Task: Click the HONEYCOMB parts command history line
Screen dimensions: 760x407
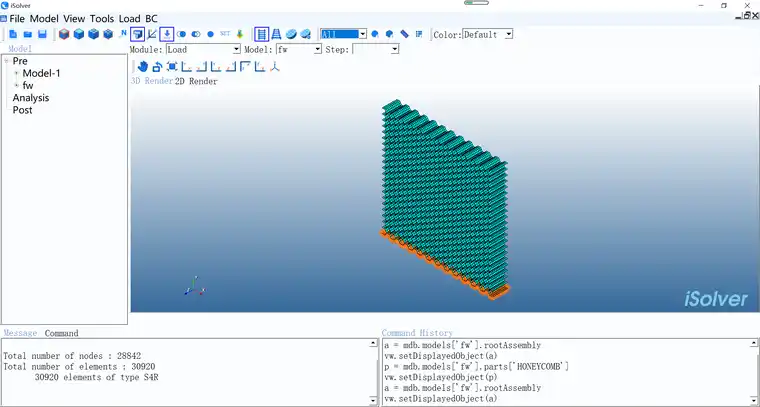Action: tap(476, 367)
